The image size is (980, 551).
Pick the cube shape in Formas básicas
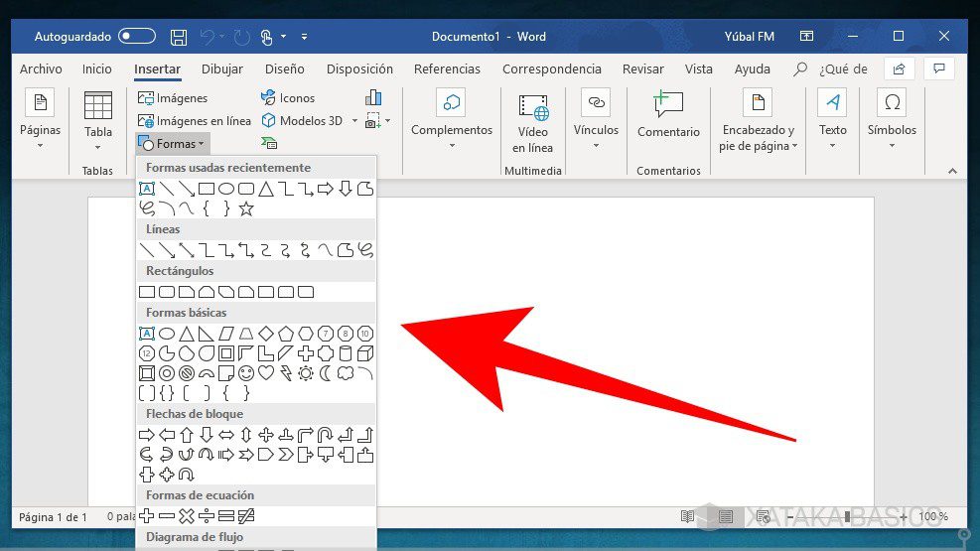[x=365, y=353]
